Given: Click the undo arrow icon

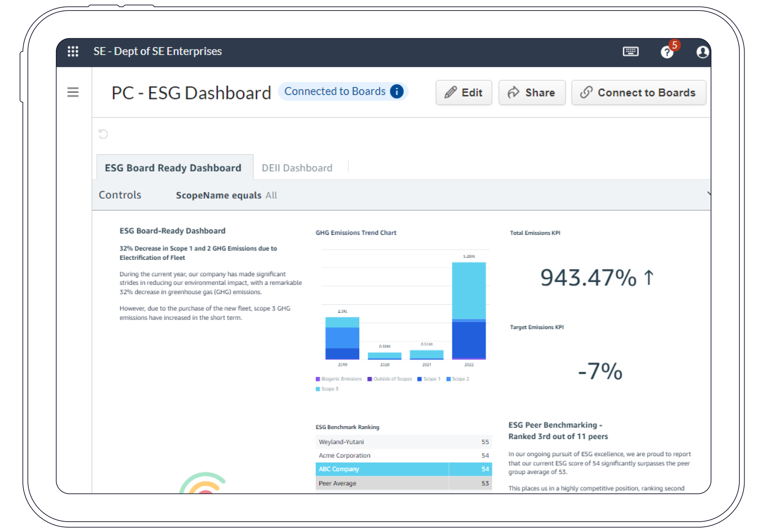Looking at the screenshot, I should pyautogui.click(x=103, y=134).
